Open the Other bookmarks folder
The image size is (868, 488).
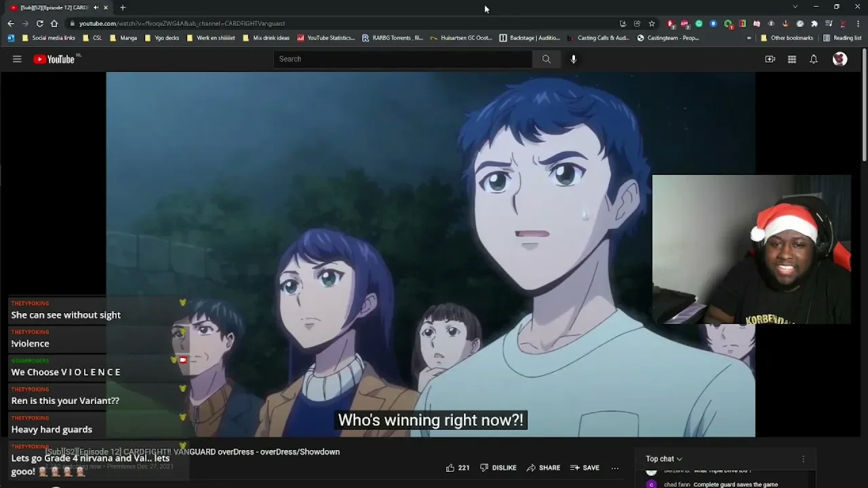pyautogui.click(x=787, y=38)
